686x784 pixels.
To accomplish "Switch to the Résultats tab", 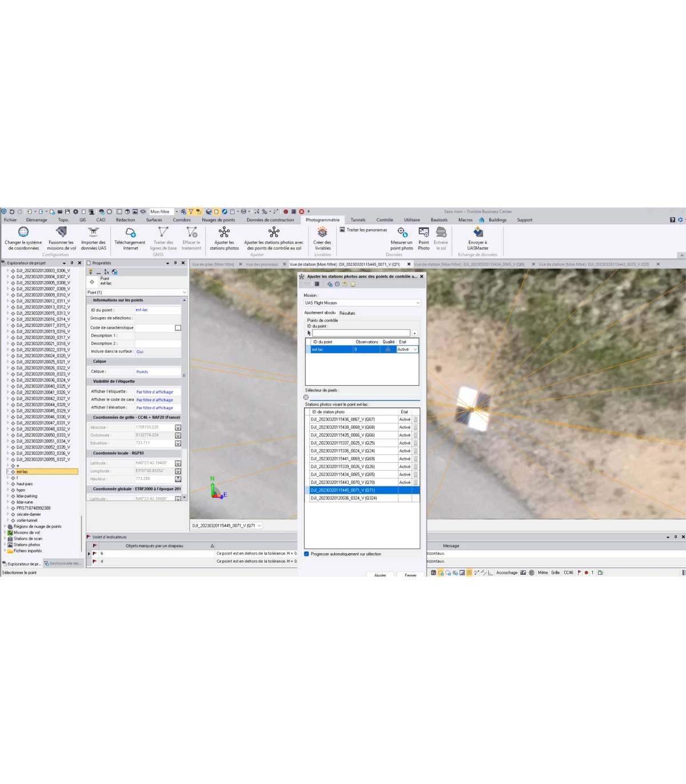I will (x=347, y=313).
